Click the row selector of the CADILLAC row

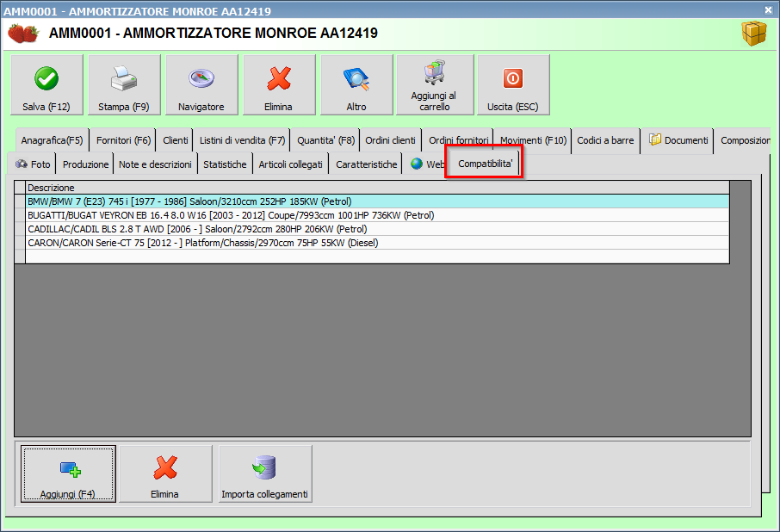pos(20,229)
